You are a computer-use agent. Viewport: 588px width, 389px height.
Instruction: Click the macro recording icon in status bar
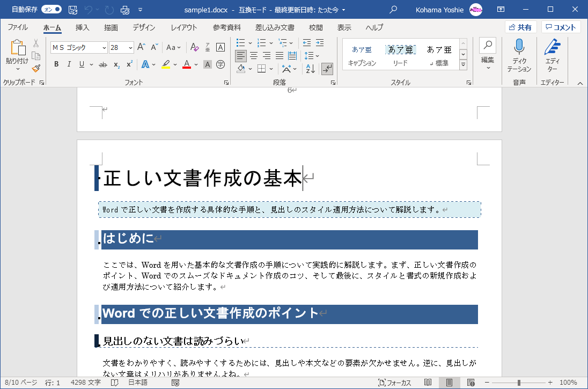tap(175, 383)
